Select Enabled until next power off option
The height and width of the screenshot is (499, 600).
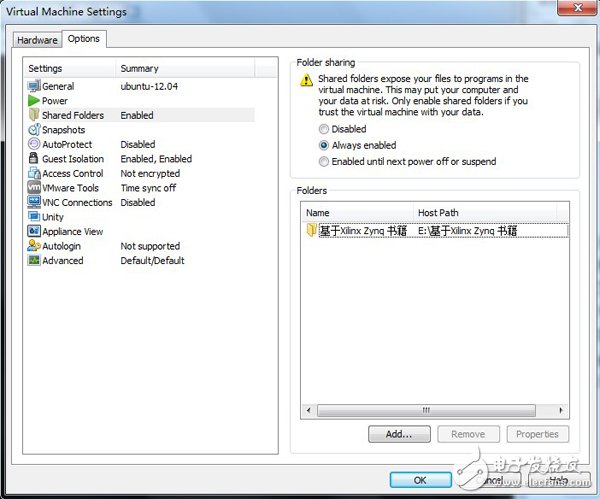323,161
